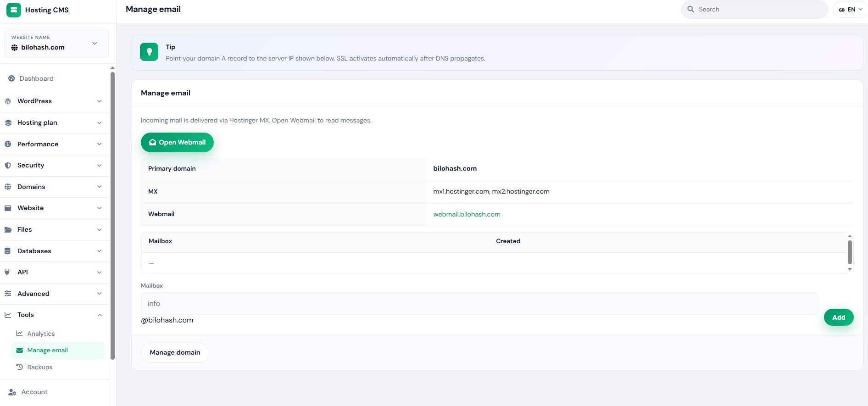Click the Tip lightbulb icon
This screenshot has height=406, width=868.
tap(149, 52)
